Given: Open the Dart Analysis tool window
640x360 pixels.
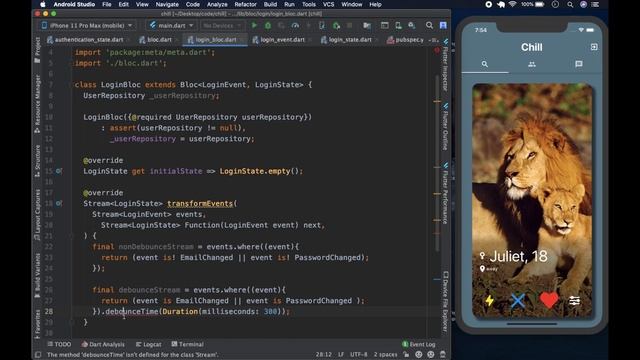Looking at the screenshot, I should (x=103, y=344).
